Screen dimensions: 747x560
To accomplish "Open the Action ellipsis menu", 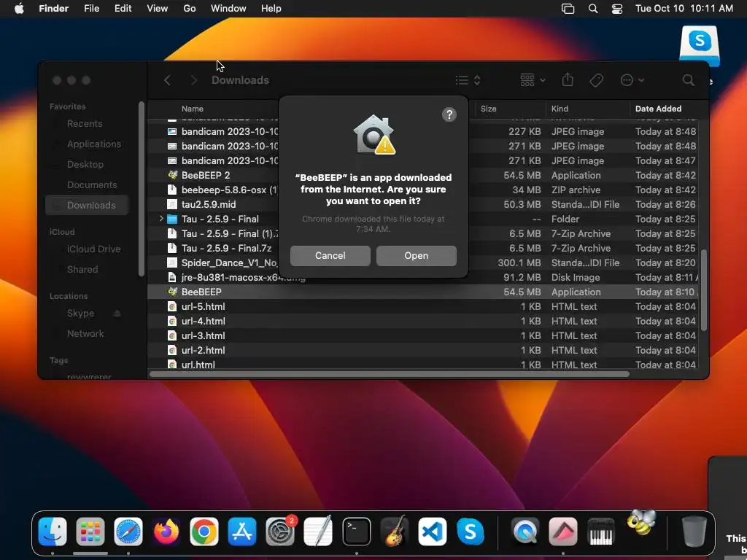I will pyautogui.click(x=632, y=80).
